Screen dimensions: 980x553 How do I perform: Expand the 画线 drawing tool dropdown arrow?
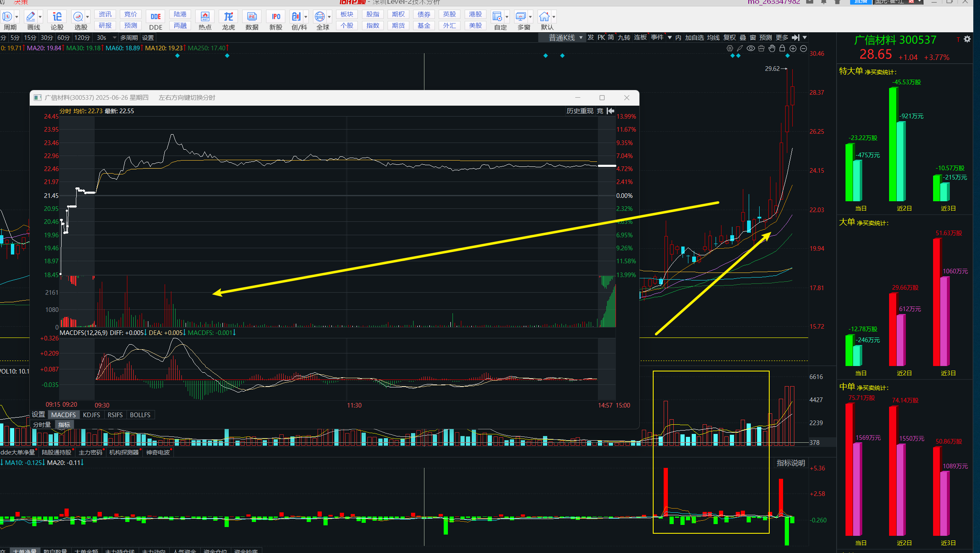(40, 17)
